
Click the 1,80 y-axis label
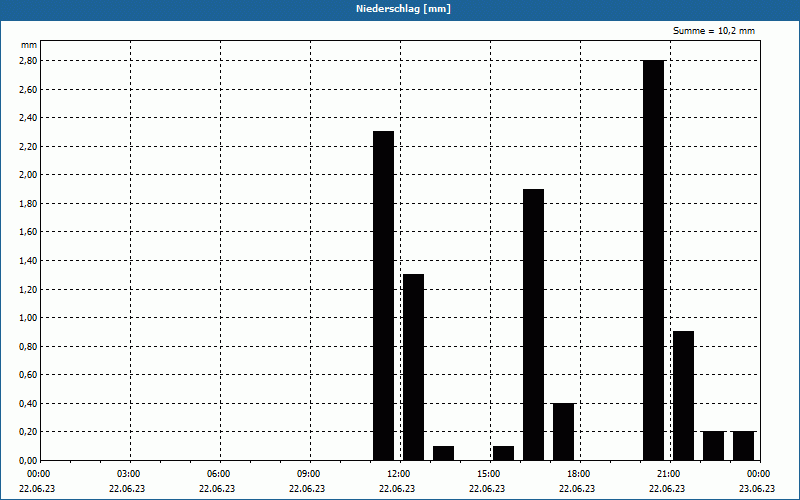click(29, 204)
